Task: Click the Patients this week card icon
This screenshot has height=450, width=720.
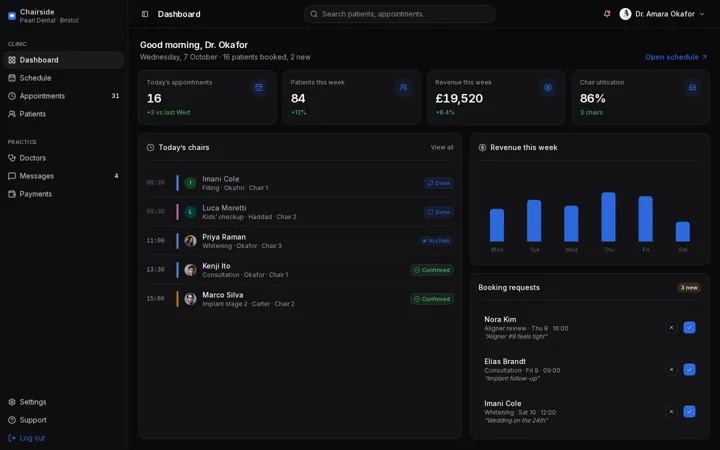Action: point(403,87)
